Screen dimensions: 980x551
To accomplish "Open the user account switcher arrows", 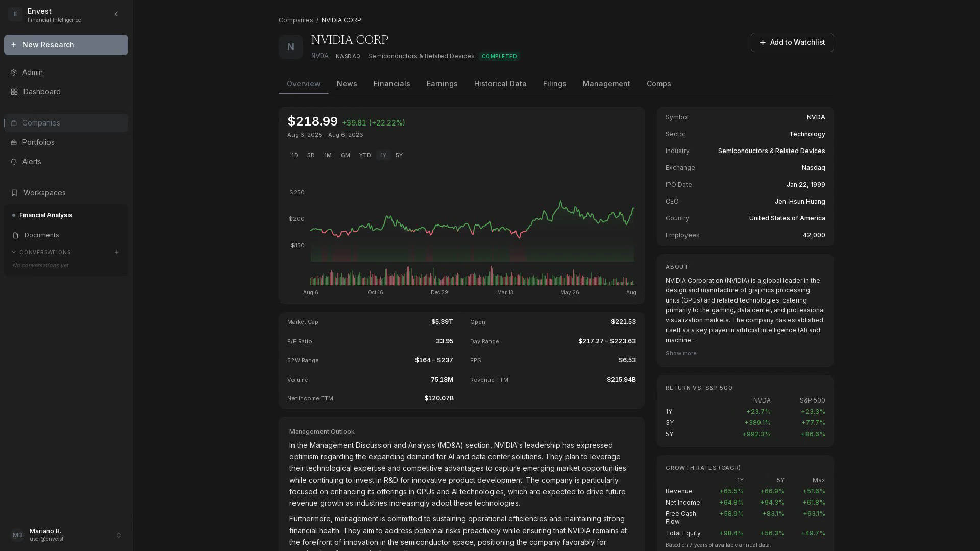I will tap(119, 535).
